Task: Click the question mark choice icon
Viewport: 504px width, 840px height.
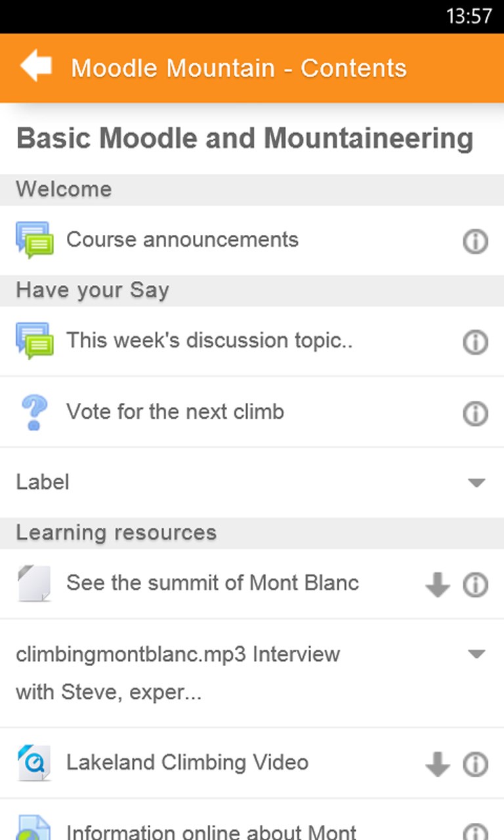Action: tap(34, 413)
